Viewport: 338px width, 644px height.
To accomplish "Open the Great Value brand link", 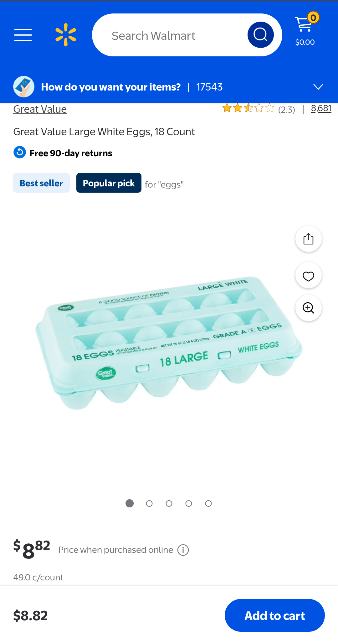I will 40,109.
